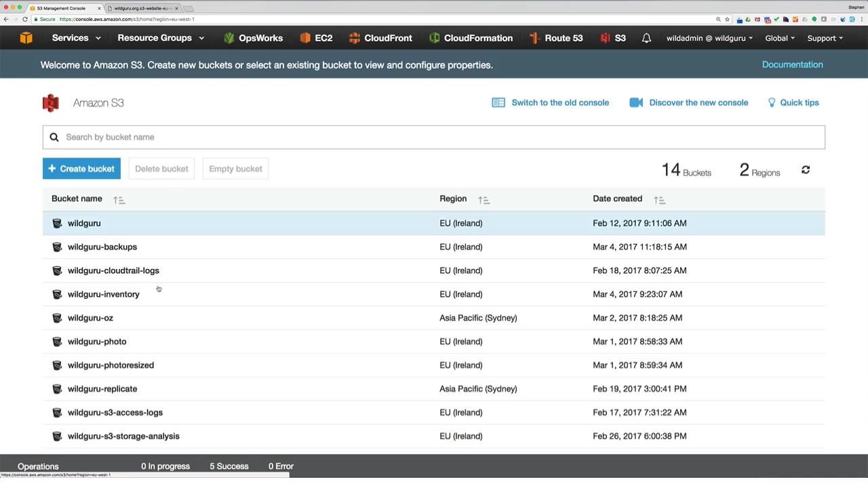Click the Mar 4, 2017 11:18:15 AM date

639,247
